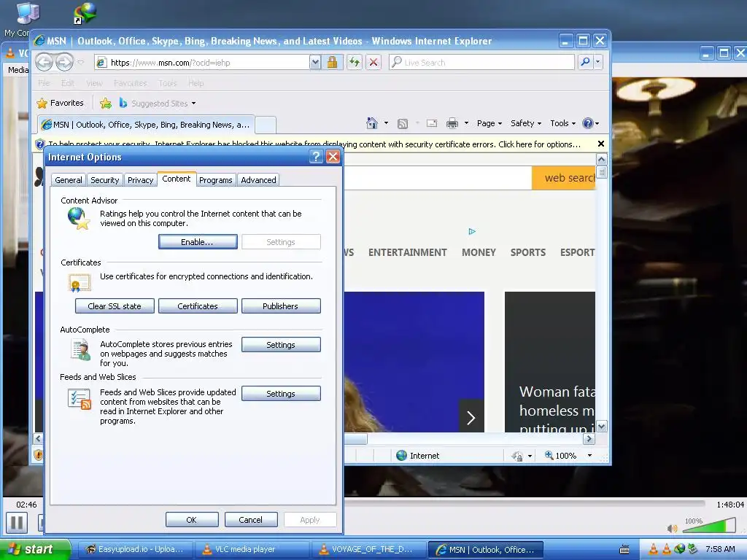This screenshot has width=747, height=560.
Task: Open the ENTERTAINMENT link on MSN
Action: click(407, 252)
